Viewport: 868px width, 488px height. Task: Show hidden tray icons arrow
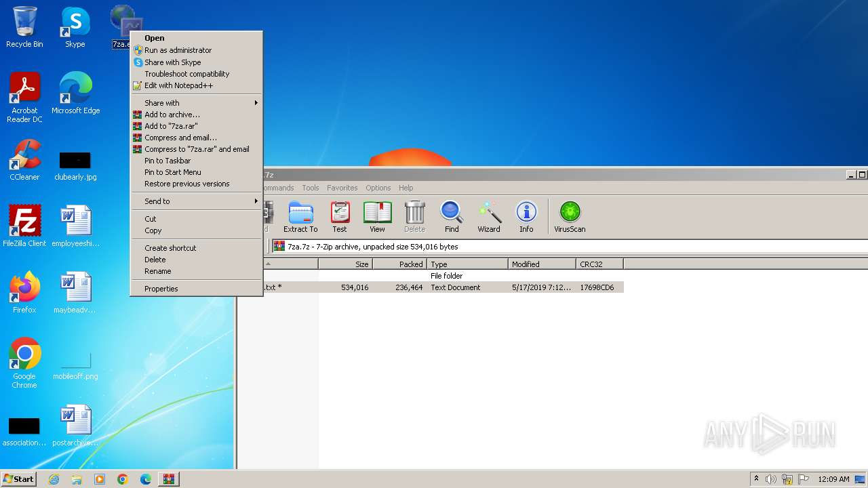pos(756,479)
